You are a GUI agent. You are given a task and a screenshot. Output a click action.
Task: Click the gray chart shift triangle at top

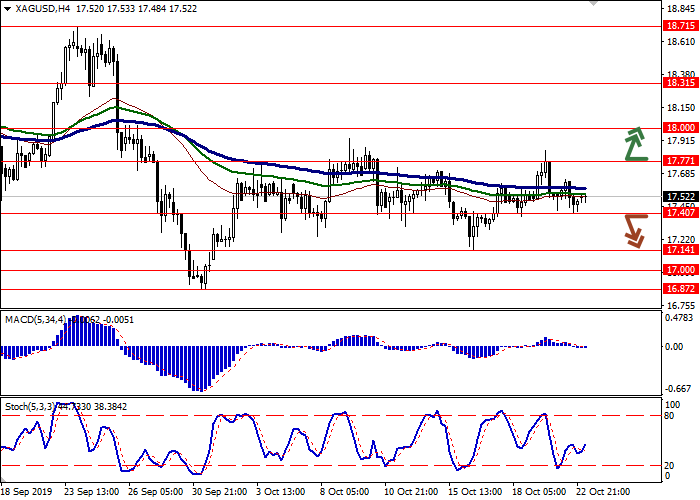coord(596,4)
